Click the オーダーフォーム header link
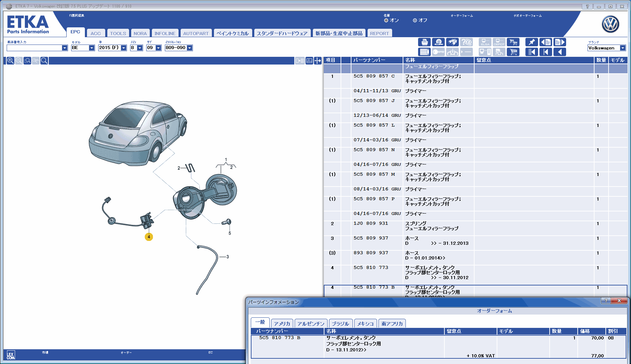Image resolution: width=631 pixels, height=364 pixels. point(462,16)
